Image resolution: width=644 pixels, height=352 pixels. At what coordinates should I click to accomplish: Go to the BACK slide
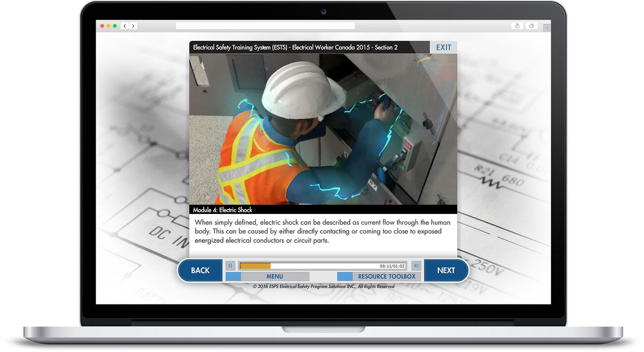pyautogui.click(x=200, y=270)
